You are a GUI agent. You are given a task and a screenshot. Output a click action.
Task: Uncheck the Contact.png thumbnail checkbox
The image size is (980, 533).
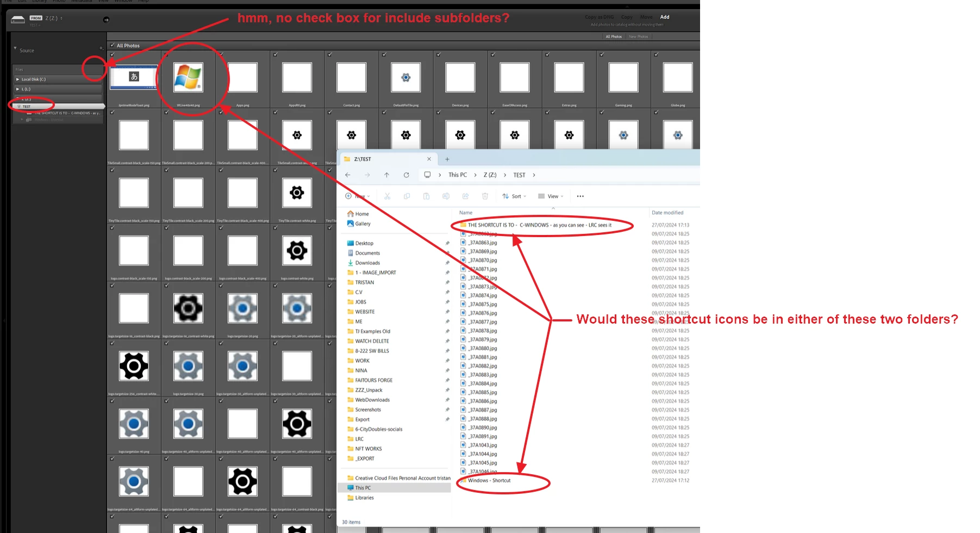[330, 54]
